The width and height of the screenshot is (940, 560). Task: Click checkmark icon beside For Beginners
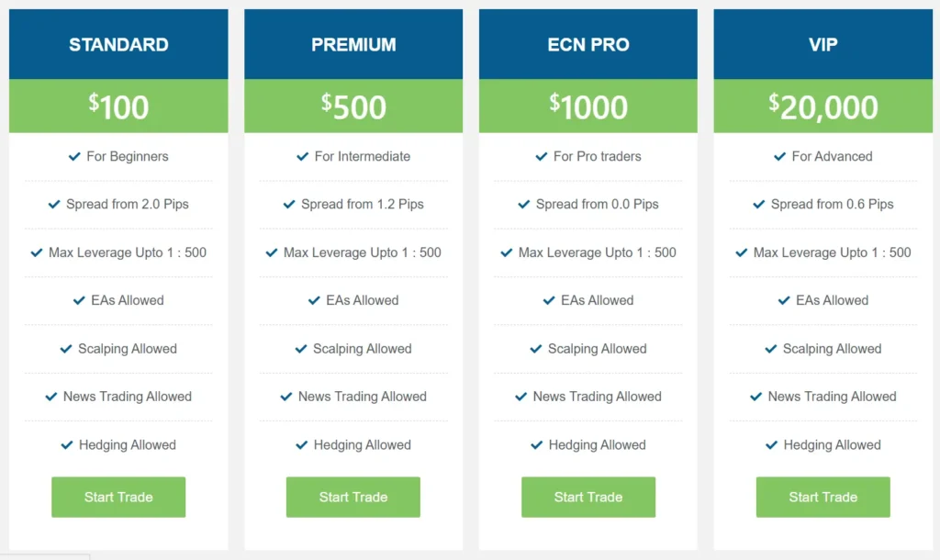tap(74, 157)
